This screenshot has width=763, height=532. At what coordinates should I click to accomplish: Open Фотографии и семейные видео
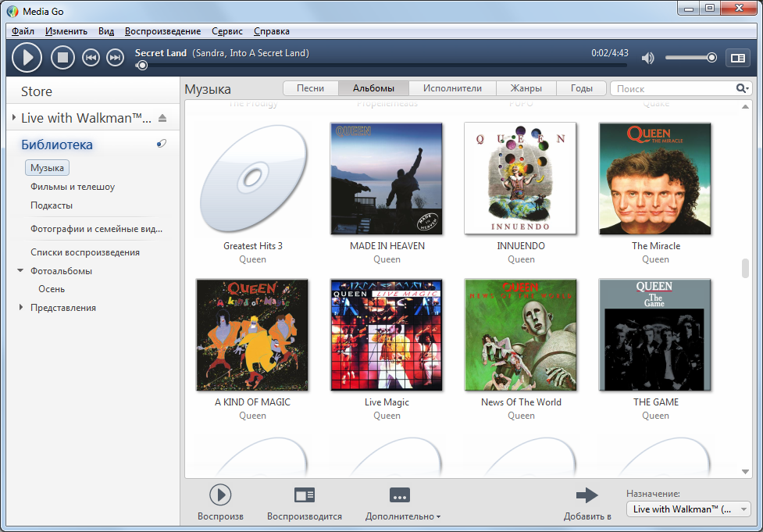[x=96, y=229]
